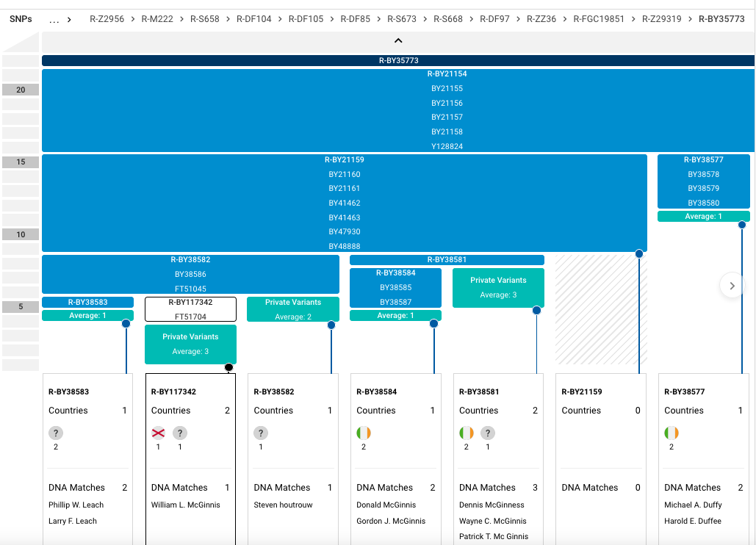
Task: Go to R-S668 breadcrumb
Action: point(448,19)
